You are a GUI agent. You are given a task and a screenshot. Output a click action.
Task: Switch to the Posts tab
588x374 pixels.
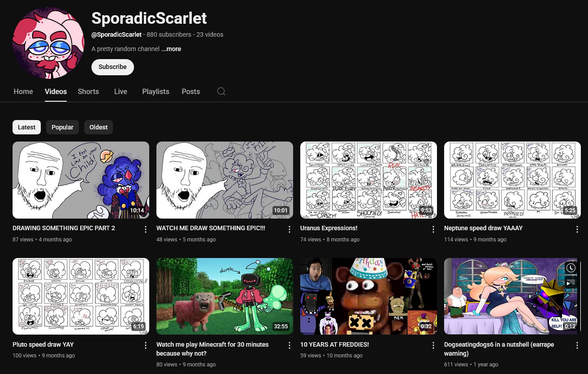tap(191, 91)
